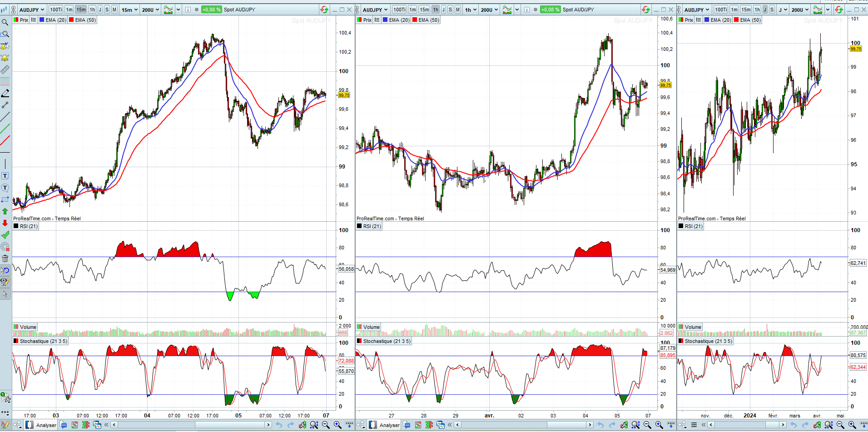The height and width of the screenshot is (432, 868).
Task: Open the share icon below left chart
Action: point(17,425)
